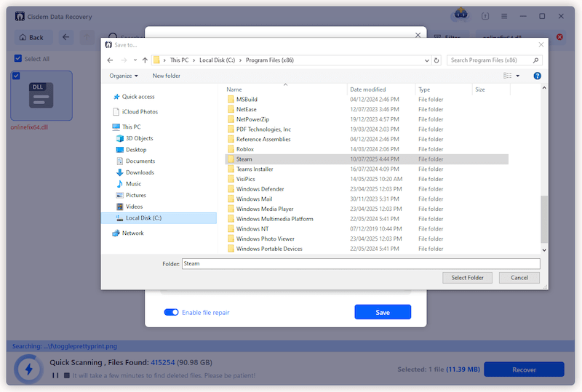Toggle Enable file repair switch
The height and width of the screenshot is (392, 582).
(x=171, y=312)
